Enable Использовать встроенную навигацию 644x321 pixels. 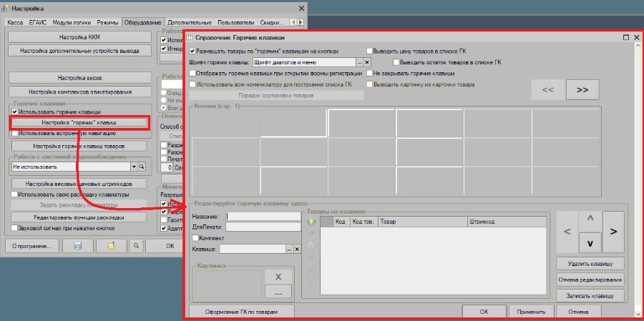(15, 133)
